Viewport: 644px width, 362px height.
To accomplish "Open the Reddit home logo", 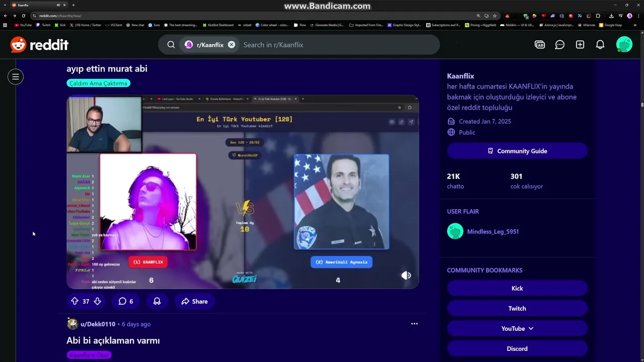I will point(39,45).
